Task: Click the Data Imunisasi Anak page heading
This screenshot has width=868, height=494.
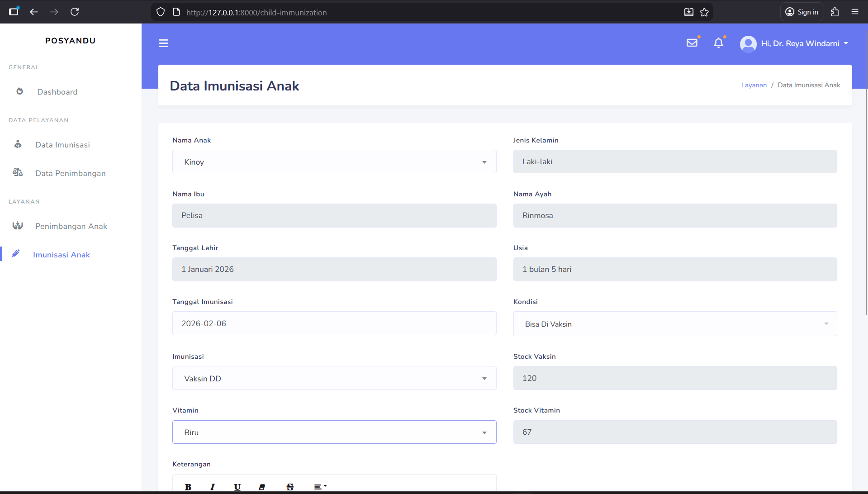Action: [x=234, y=85]
